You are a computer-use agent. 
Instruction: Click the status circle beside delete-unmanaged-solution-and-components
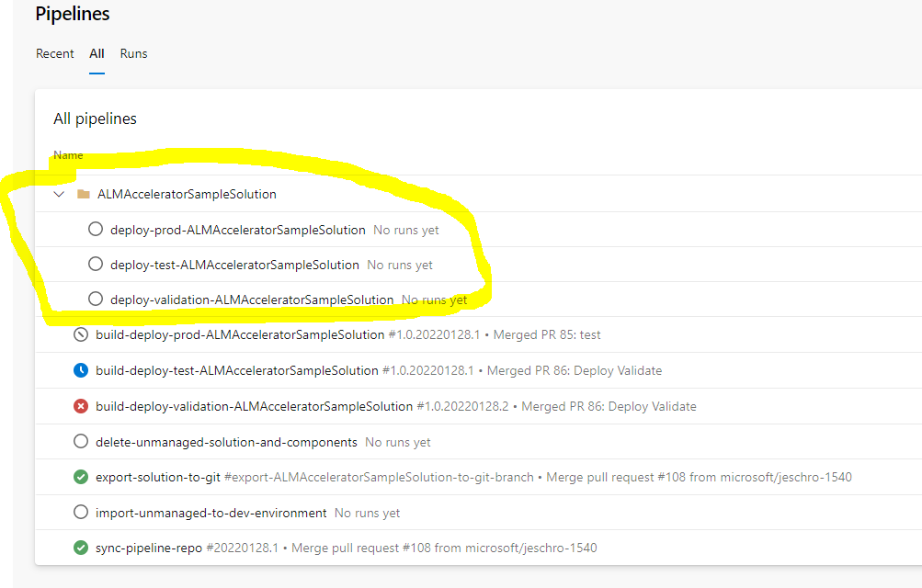click(x=80, y=442)
